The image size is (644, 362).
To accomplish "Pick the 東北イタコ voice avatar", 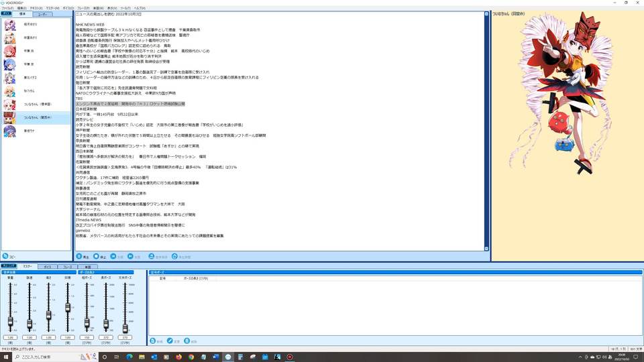I will (x=10, y=78).
